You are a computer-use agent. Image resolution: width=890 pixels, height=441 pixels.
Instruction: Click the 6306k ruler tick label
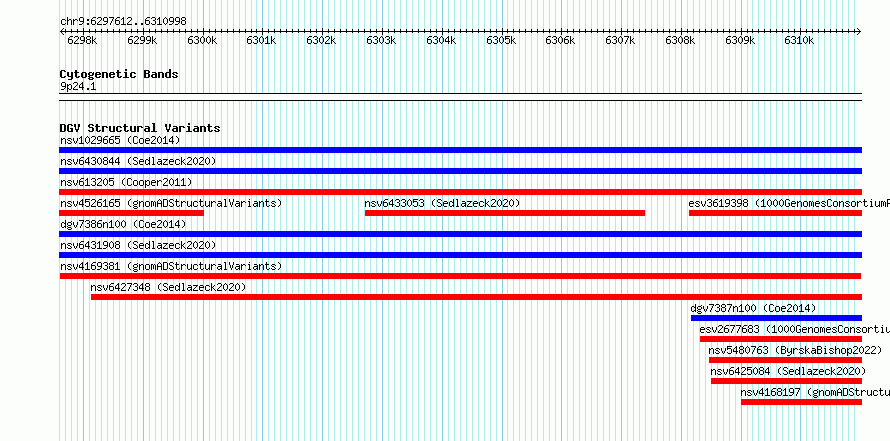point(560,40)
